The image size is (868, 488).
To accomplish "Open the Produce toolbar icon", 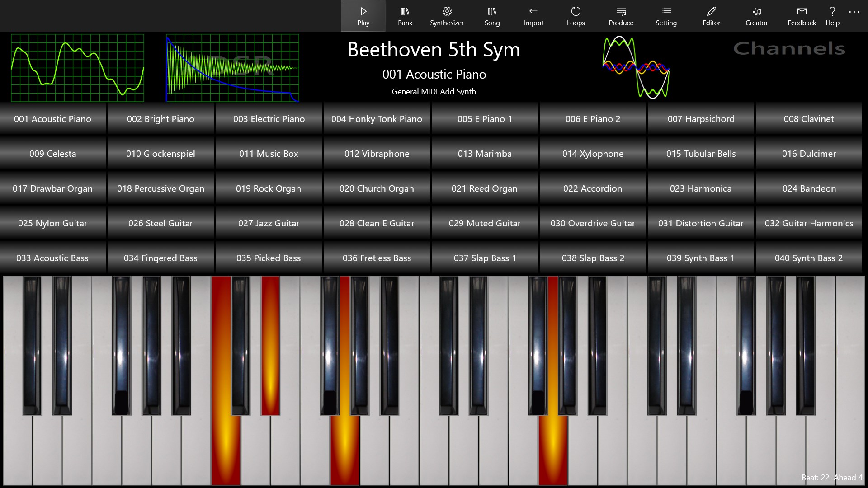I will (621, 12).
